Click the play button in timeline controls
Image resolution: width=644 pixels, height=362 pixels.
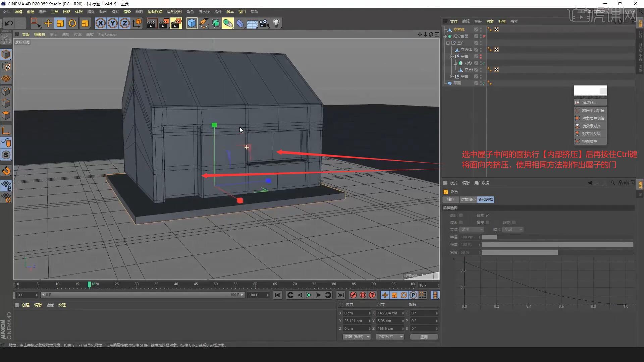[x=308, y=295]
